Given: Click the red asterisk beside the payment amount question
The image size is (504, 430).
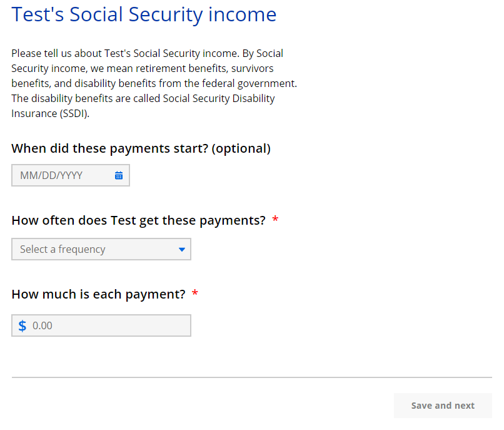Looking at the screenshot, I should 195,295.
